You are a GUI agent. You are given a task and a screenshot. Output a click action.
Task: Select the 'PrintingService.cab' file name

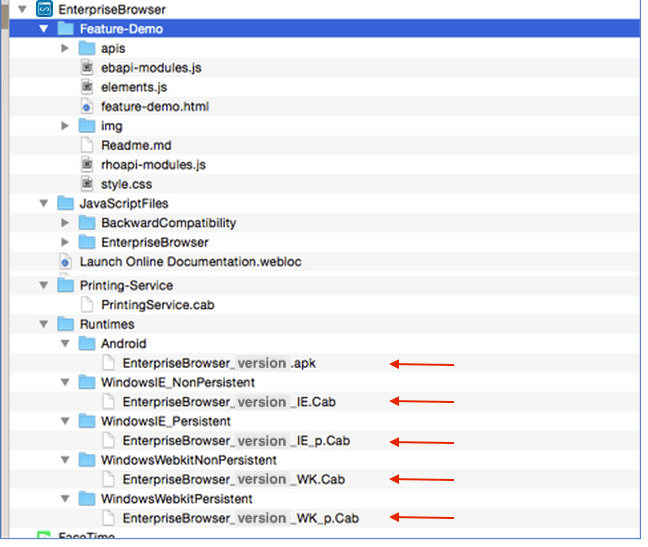pyautogui.click(x=158, y=305)
